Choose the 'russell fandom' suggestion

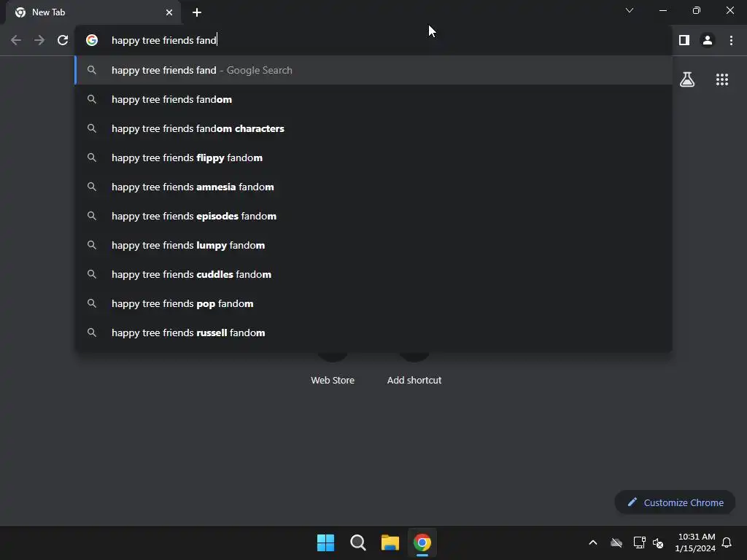374,332
